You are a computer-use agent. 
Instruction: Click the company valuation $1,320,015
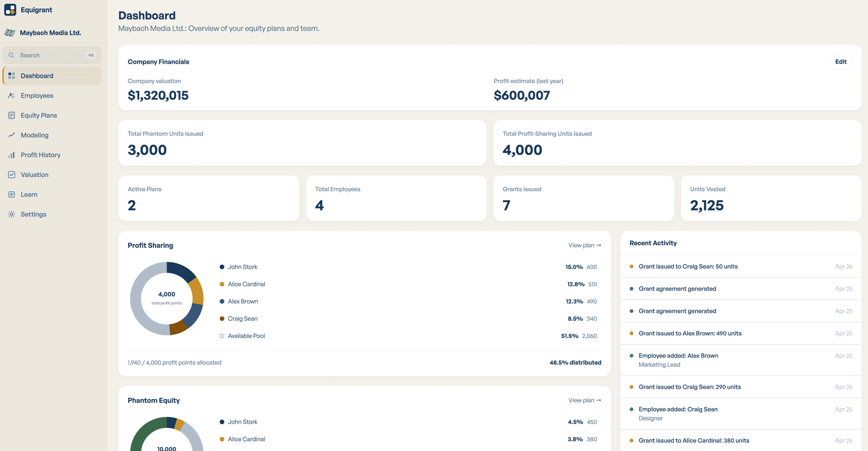[x=158, y=95]
